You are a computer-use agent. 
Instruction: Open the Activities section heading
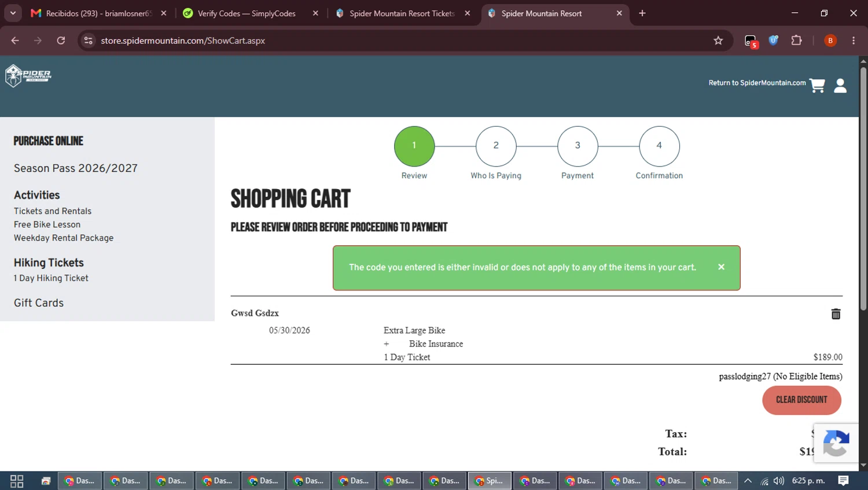pyautogui.click(x=37, y=195)
